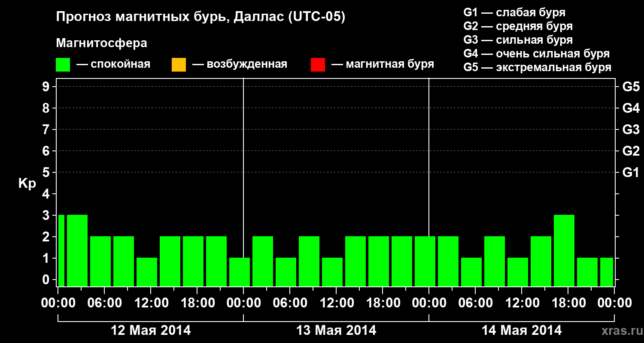Image resolution: width=644 pixels, height=343 pixels.
Task: Click the 'G5' label on right axis
Action: 631,87
